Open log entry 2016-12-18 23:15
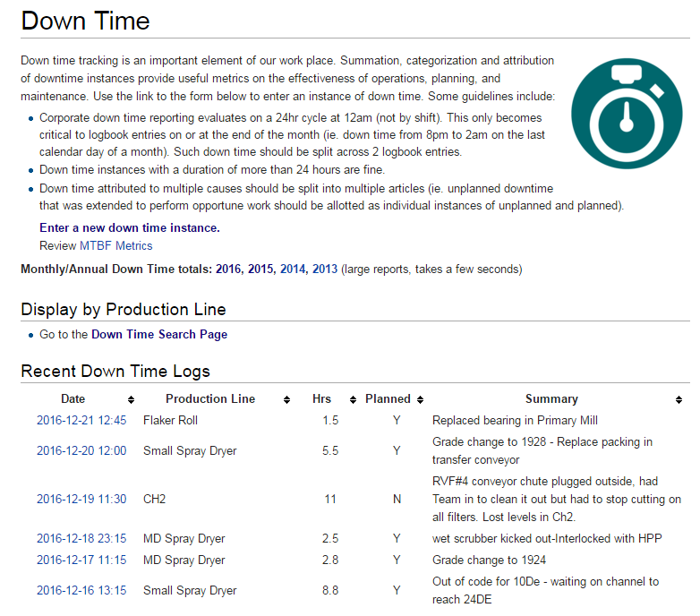The height and width of the screenshot is (616, 700). (81, 538)
